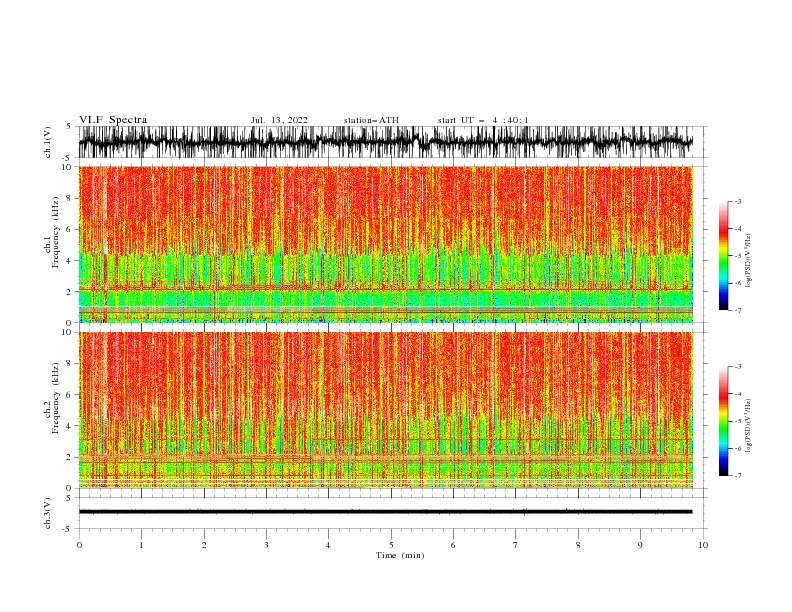Click the ch.1 spectrogram panel
Screen dimensions: 792x612
(x=386, y=244)
